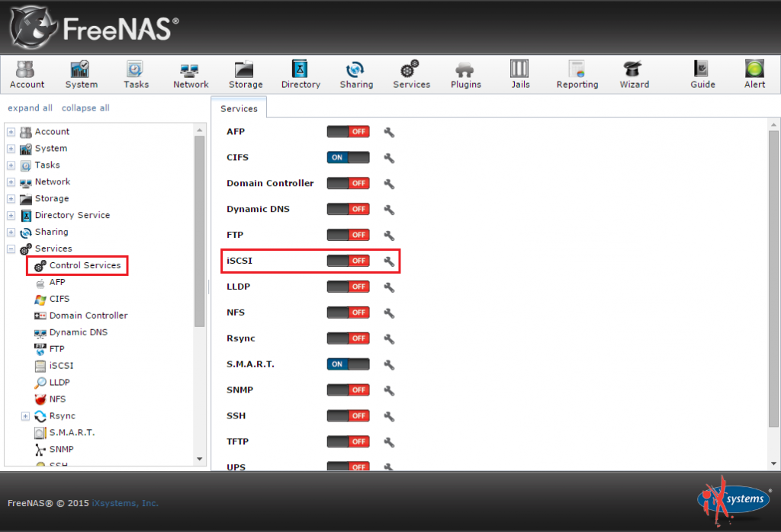Screen dimensions: 781x532
Task: Configure AFP via its wrench icon
Action: click(389, 132)
